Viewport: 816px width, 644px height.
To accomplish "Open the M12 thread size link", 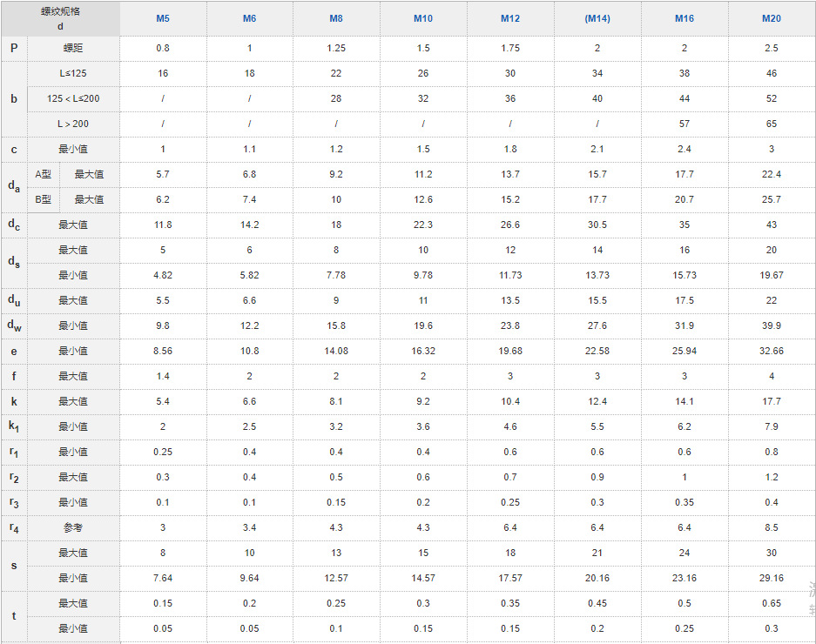I will (x=510, y=18).
